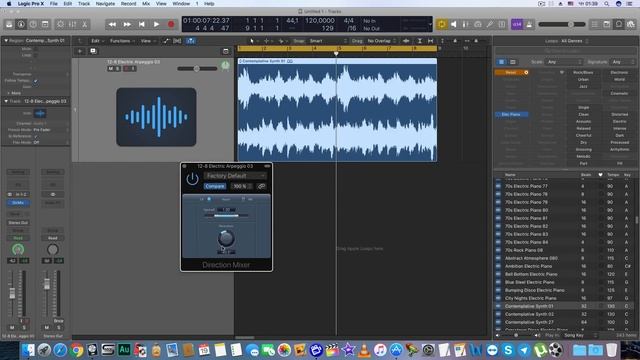Open the View menu in tracks area

147,41
